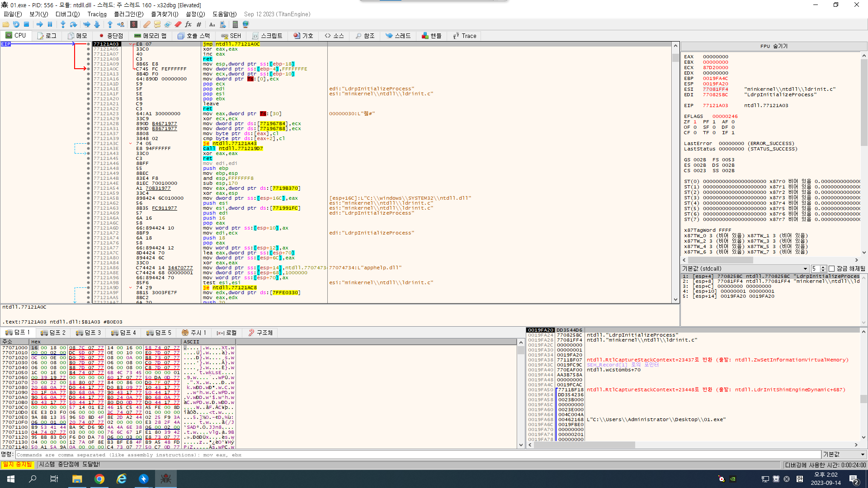Pause program execution with the pause icon

point(50,24)
